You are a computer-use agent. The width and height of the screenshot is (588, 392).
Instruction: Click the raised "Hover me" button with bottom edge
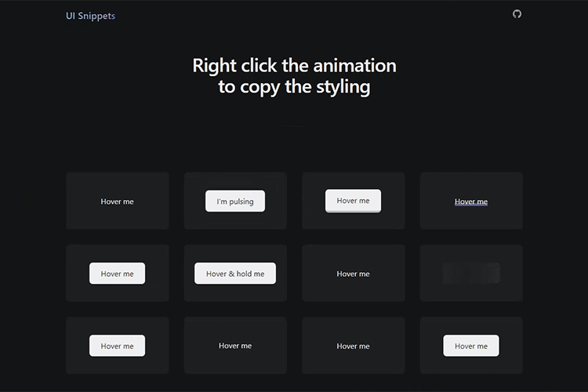click(x=353, y=201)
